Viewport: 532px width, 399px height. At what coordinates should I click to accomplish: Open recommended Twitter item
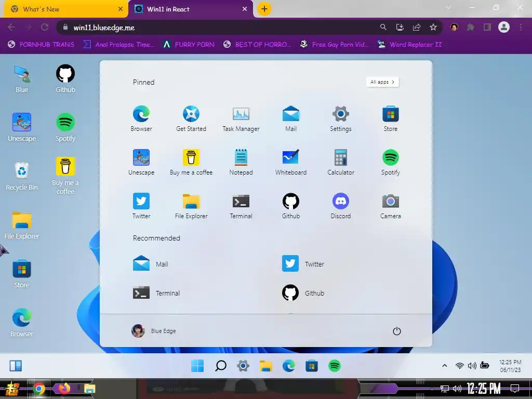click(303, 263)
